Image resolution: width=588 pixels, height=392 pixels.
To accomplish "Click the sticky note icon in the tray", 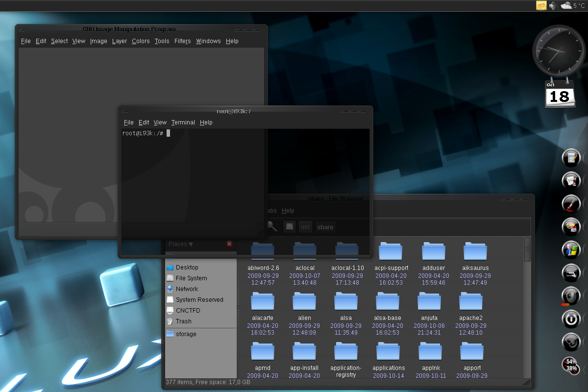I will 542,5.
